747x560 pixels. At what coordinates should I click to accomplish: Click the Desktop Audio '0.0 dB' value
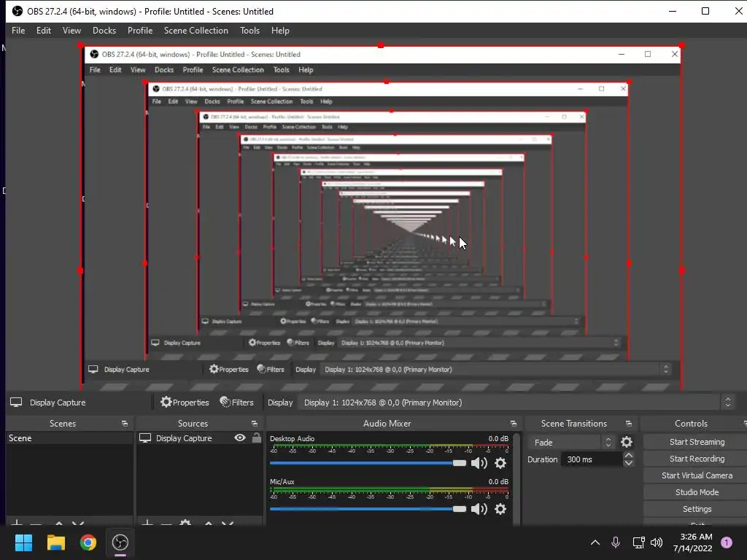click(498, 438)
